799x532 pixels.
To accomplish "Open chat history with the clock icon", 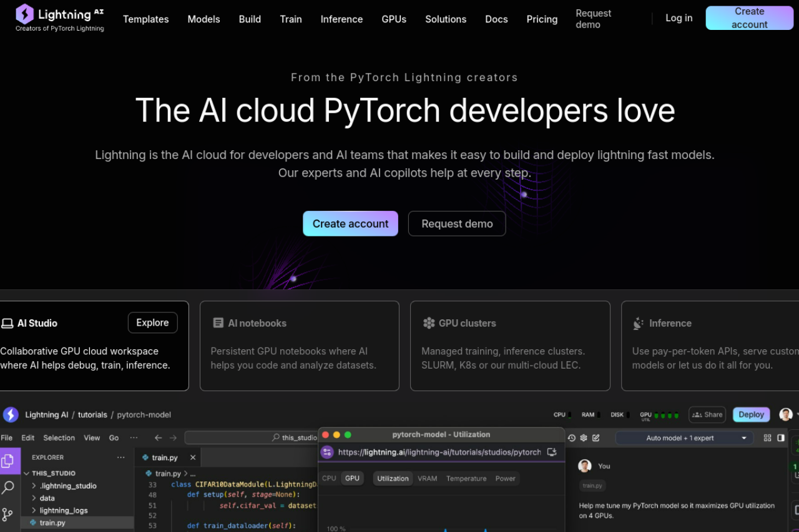I will point(571,438).
